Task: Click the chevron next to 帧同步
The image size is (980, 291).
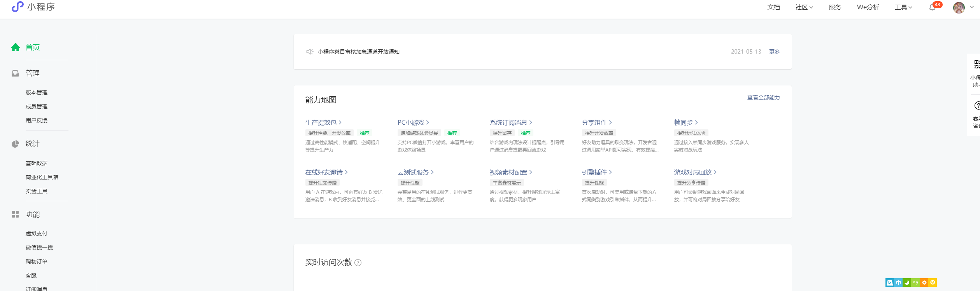Action: (x=696, y=122)
